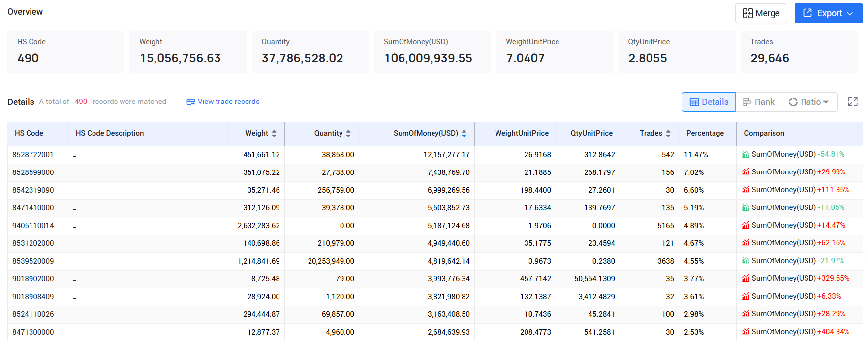Image resolution: width=868 pixels, height=341 pixels.
Task: Click Weight value 2,632,283.62
Action: click(x=258, y=226)
